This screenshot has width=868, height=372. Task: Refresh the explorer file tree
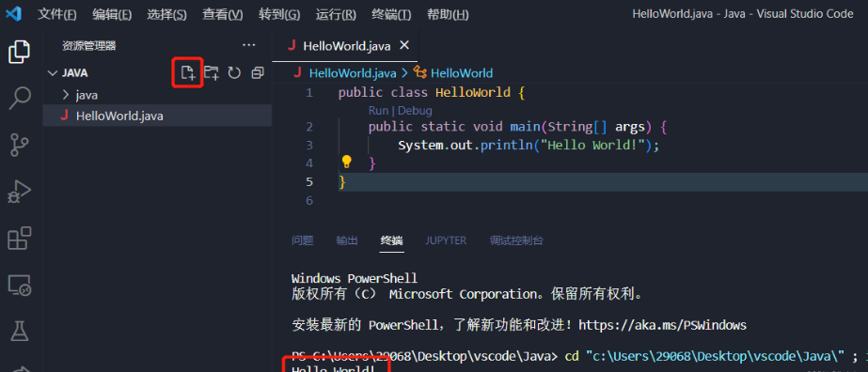point(234,73)
